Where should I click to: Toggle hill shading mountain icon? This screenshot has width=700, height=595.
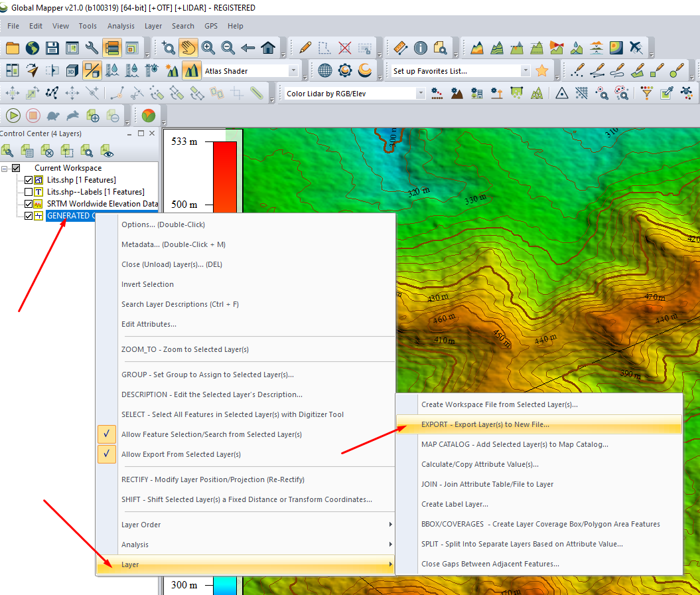coord(191,70)
